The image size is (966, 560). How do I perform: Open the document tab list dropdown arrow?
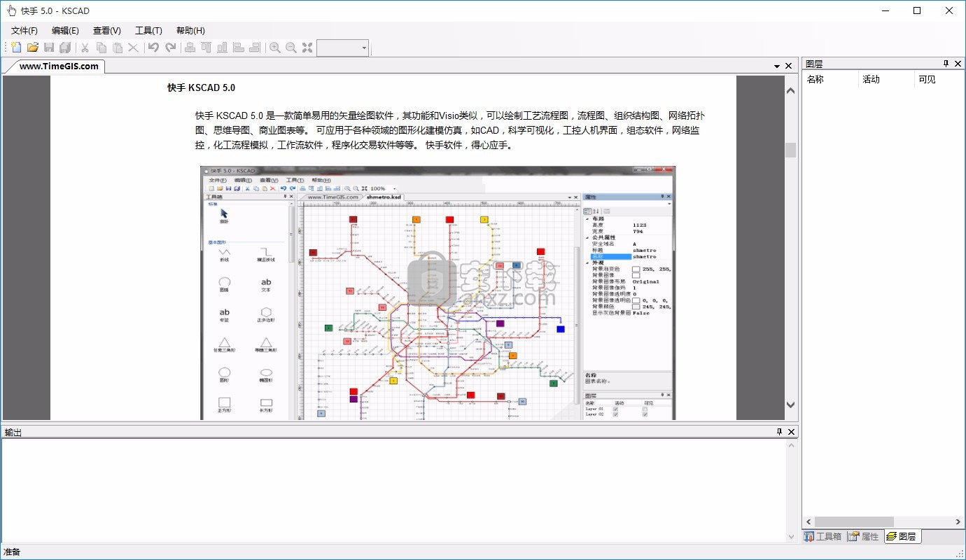[x=777, y=66]
